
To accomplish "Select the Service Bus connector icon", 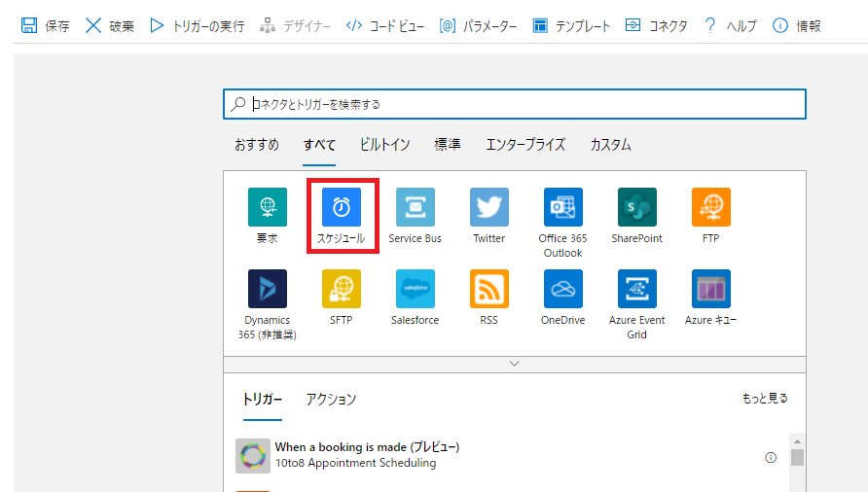I will pyautogui.click(x=416, y=207).
